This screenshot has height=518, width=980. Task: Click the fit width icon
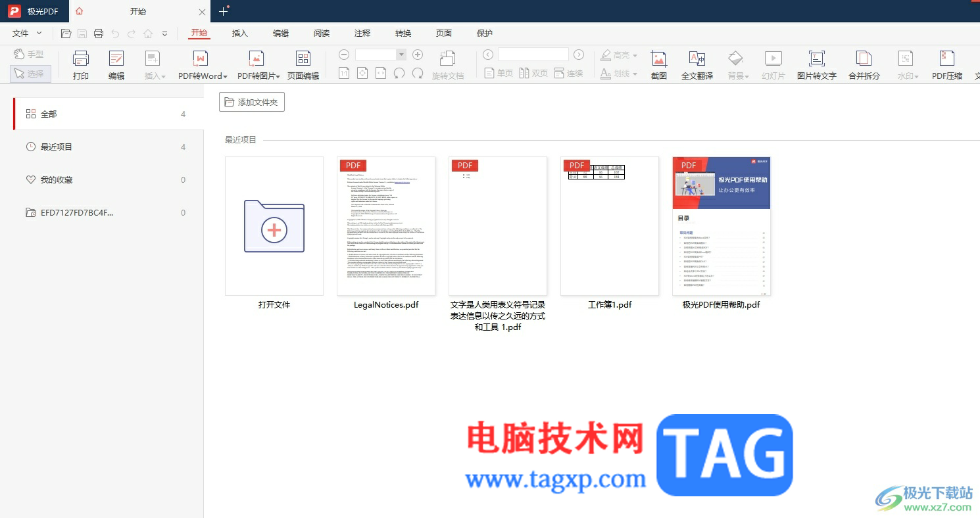tap(381, 73)
